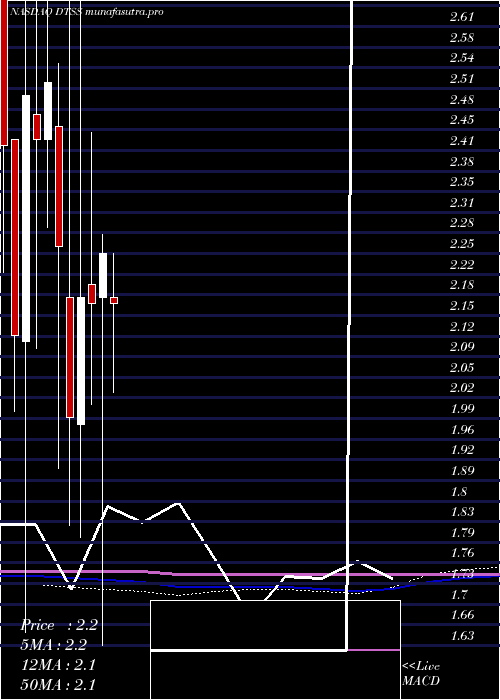The width and height of the screenshot is (500, 700).
Task: Click the 1.83 price axis label
Action: [462, 512]
